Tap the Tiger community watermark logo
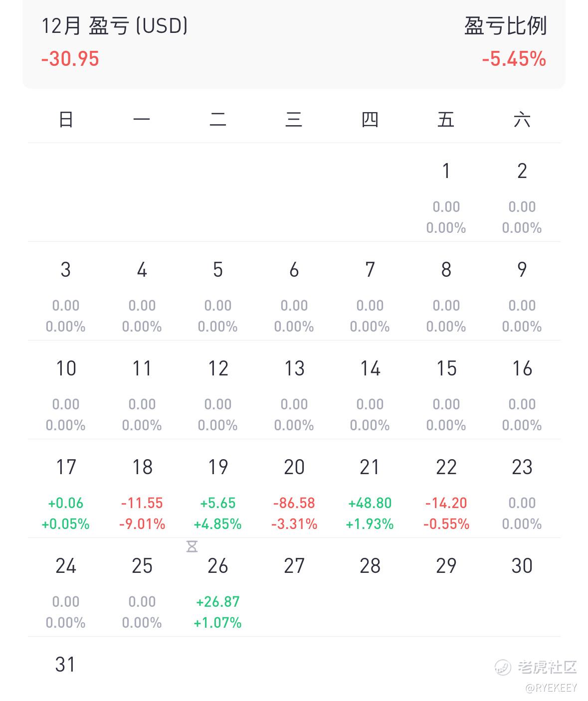The height and width of the screenshot is (701, 588). coord(536,667)
